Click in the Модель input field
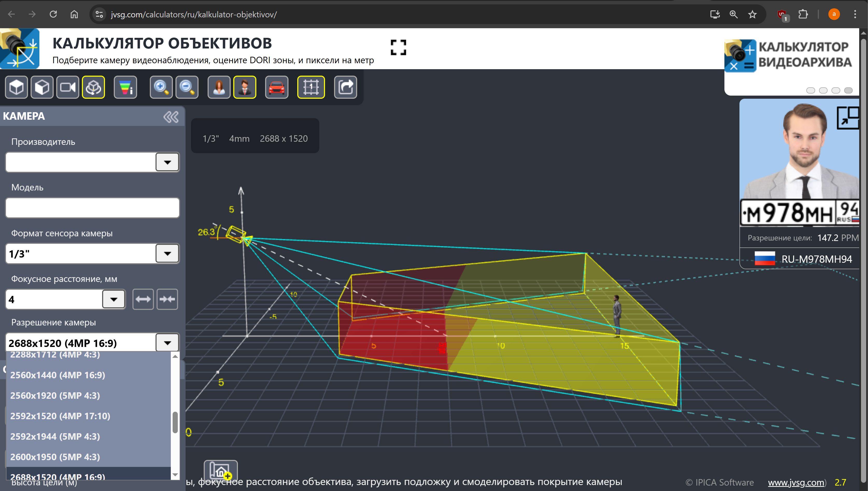This screenshot has width=868, height=491. 92,208
